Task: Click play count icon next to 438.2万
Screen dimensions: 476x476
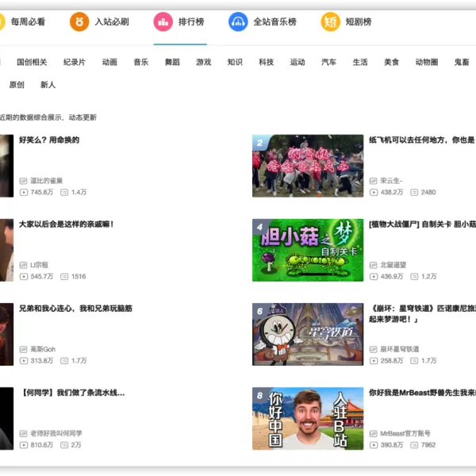Action: tap(374, 192)
